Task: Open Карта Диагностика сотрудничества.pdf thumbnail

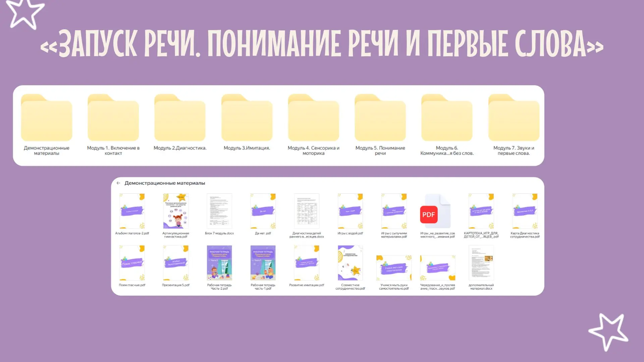Action: (x=525, y=211)
